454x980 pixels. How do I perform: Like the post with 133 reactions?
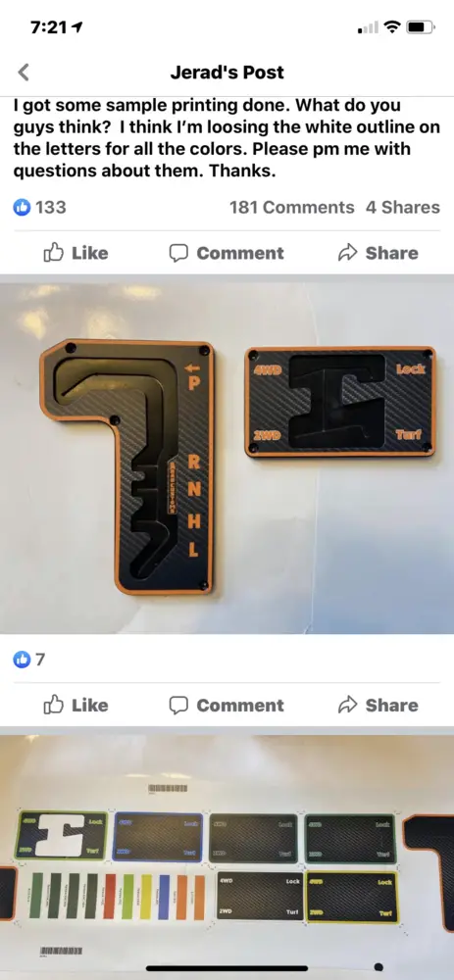[76, 253]
